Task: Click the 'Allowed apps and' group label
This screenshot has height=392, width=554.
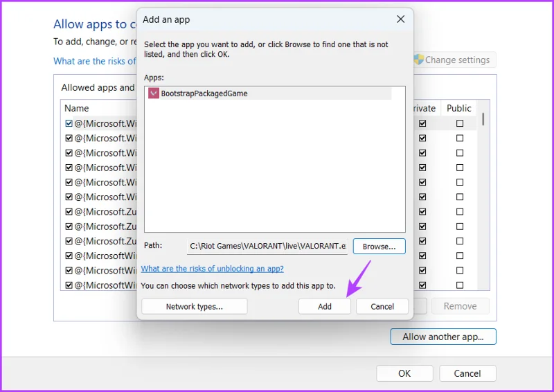Action: (98, 87)
